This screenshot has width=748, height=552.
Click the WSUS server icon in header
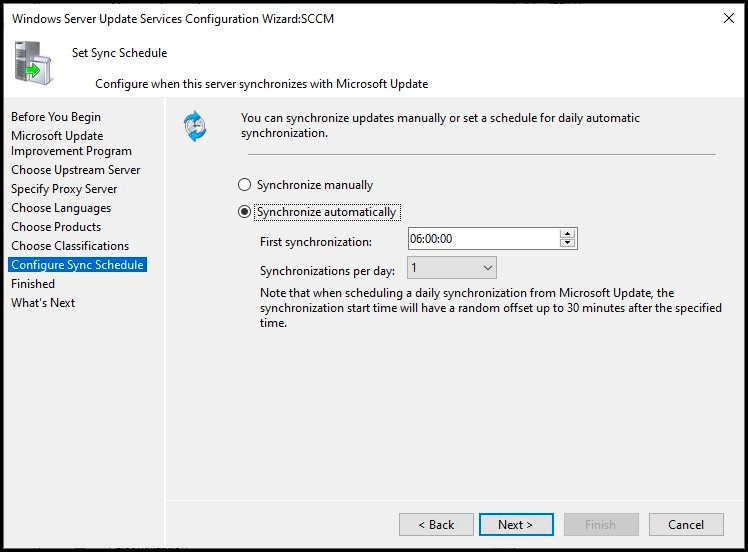tap(33, 63)
